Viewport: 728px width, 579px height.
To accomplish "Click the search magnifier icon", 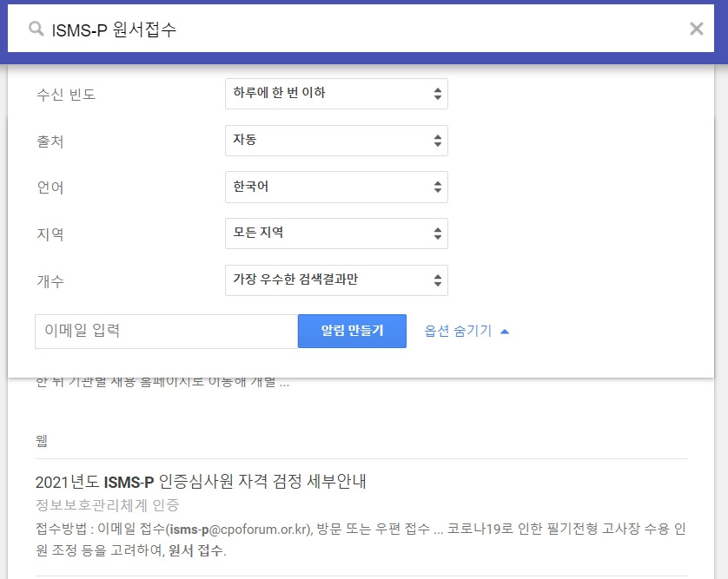I will pyautogui.click(x=36, y=29).
